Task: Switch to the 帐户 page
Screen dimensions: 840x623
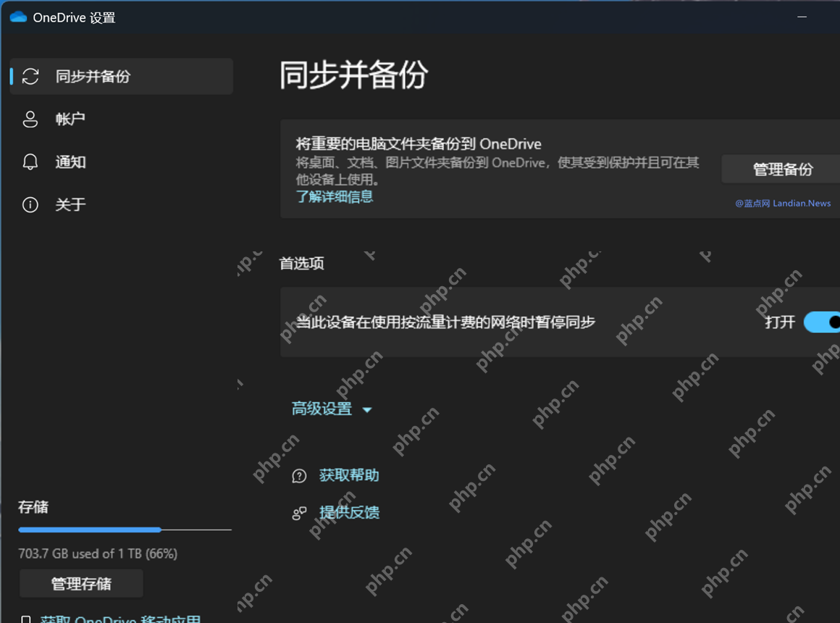Action: [x=122, y=119]
